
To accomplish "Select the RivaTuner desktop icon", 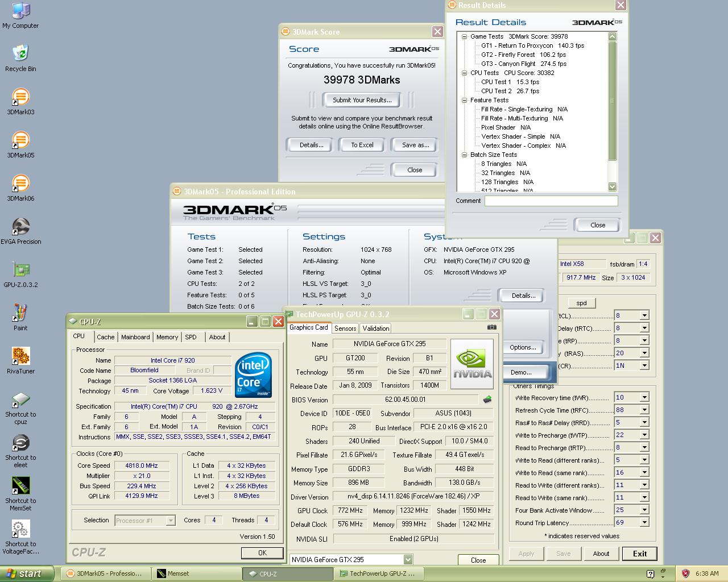I will click(20, 361).
